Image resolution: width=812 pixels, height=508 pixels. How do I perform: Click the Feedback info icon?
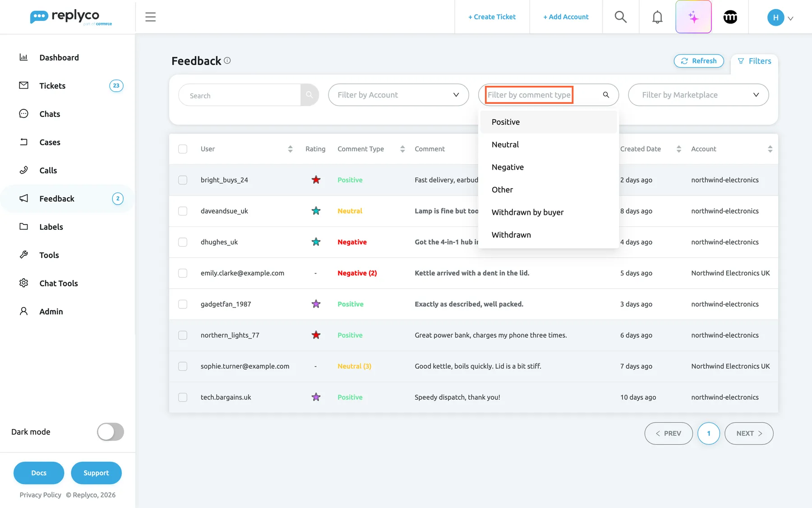click(x=227, y=61)
